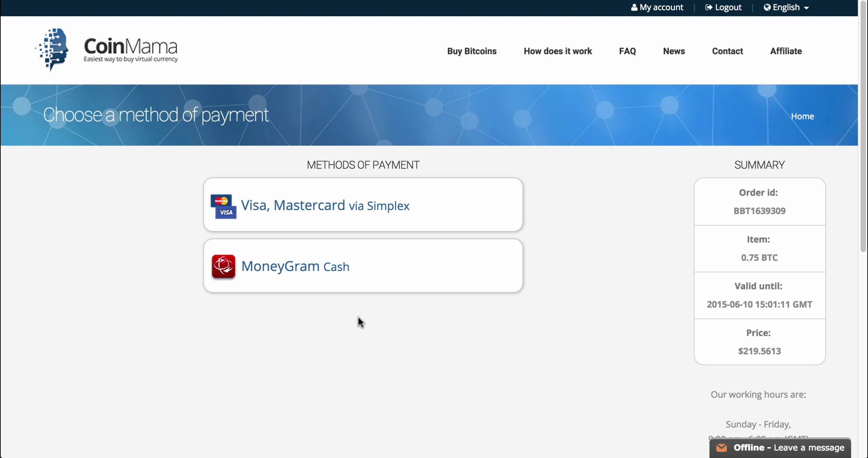Click the Logout link

(x=723, y=7)
